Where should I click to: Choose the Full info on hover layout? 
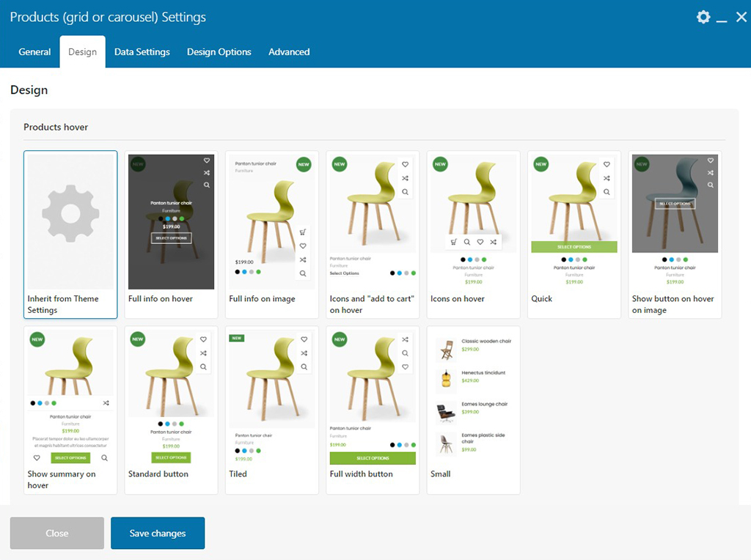click(171, 233)
